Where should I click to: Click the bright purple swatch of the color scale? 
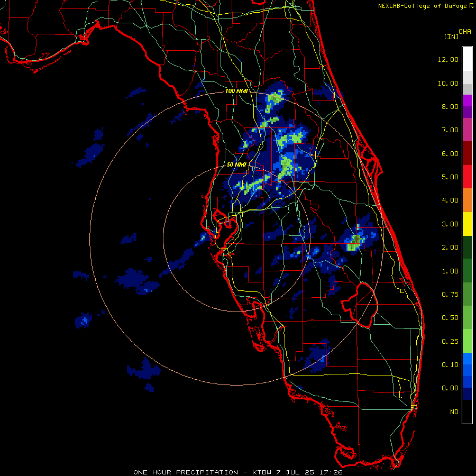[467, 100]
